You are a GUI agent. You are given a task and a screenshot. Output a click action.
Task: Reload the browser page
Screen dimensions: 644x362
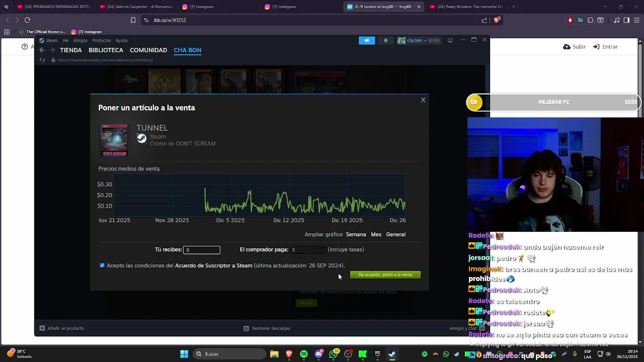[27, 20]
